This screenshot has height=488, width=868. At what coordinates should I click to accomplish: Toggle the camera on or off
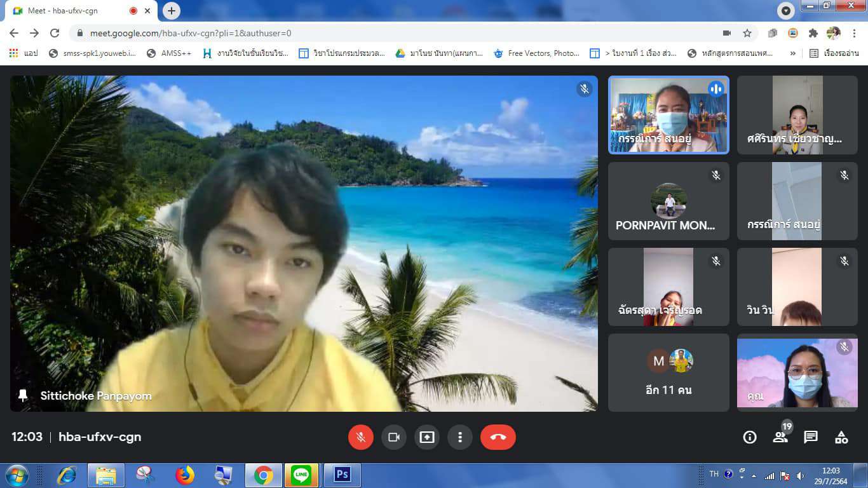pyautogui.click(x=393, y=437)
